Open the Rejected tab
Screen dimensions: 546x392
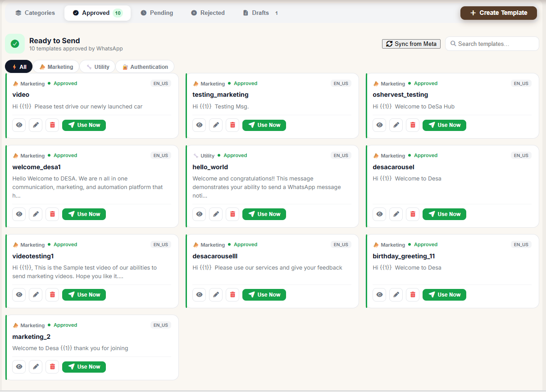(x=208, y=13)
